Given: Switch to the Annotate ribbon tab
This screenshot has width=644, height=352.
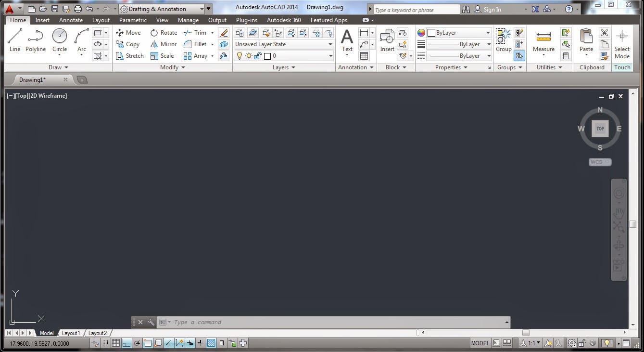Looking at the screenshot, I should click(71, 20).
